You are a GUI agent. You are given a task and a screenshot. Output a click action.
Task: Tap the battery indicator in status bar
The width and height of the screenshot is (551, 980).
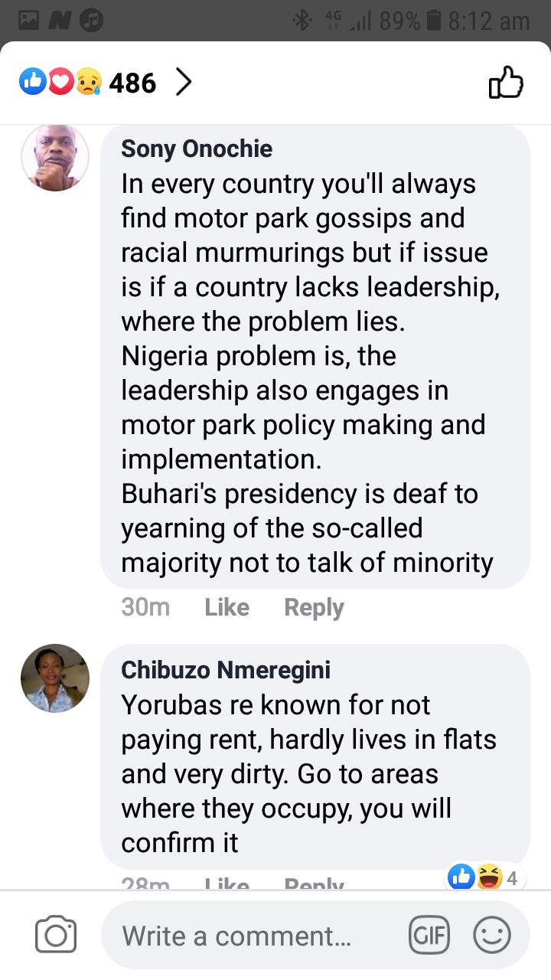click(434, 21)
